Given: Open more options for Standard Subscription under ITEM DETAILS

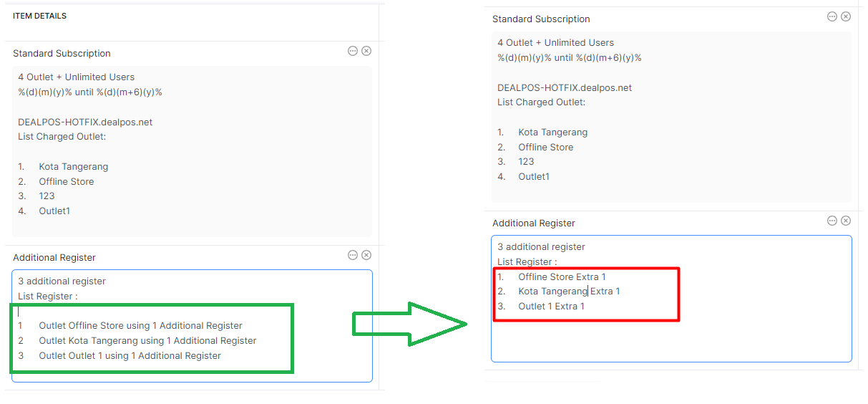Looking at the screenshot, I should click(x=353, y=51).
